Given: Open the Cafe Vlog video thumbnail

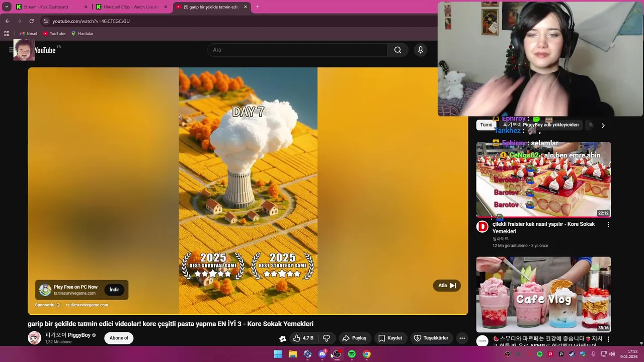Looking at the screenshot, I should click(x=544, y=295).
